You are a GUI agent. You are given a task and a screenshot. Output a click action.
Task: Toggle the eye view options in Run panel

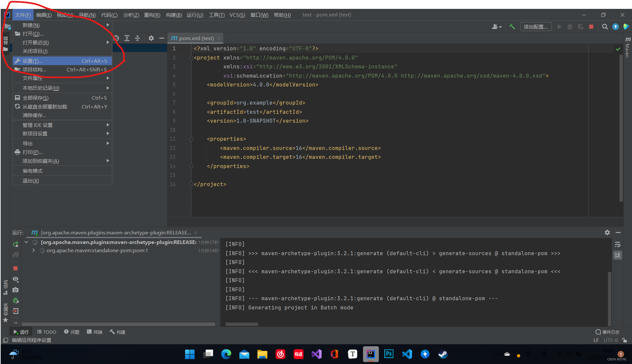15,279
